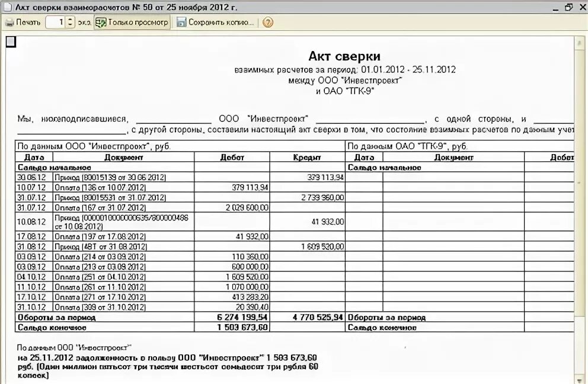The height and width of the screenshot is (384, 588).
Task: Click credit value 1 609 520,00 in Приход row
Action: (x=322, y=247)
